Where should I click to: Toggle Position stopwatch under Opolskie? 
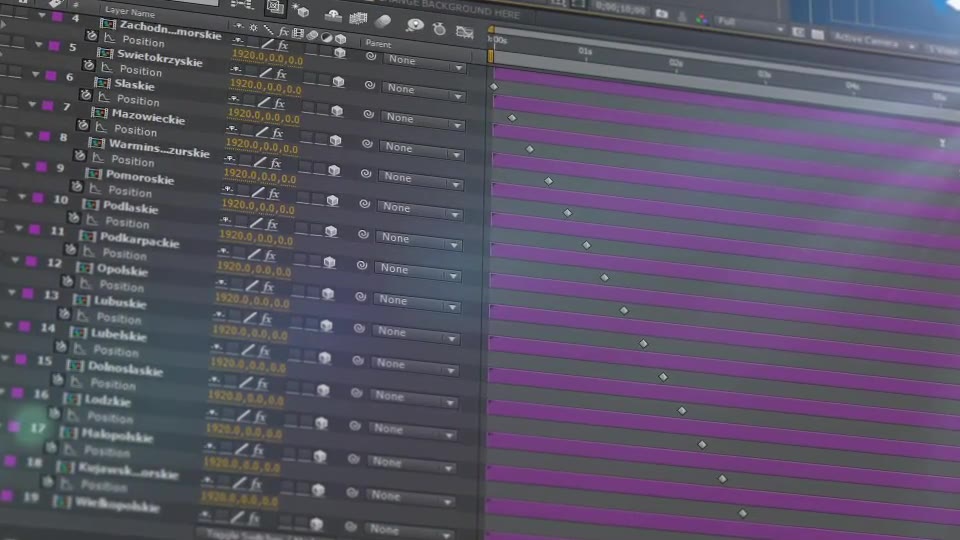pyautogui.click(x=67, y=281)
